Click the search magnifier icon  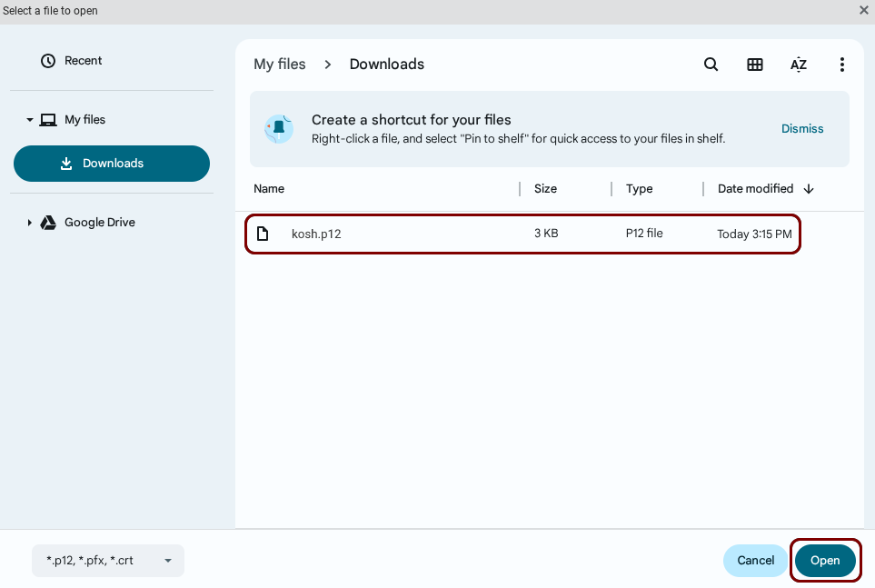(711, 65)
